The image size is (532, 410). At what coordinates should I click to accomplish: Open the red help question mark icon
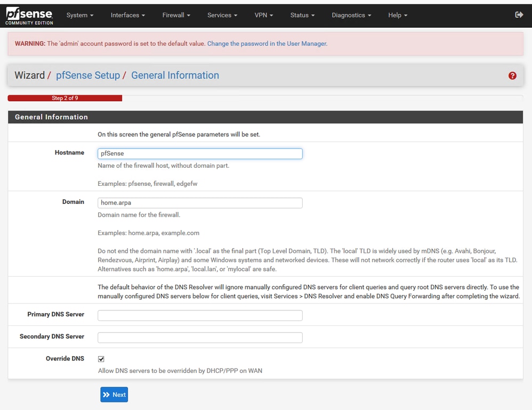(x=512, y=76)
